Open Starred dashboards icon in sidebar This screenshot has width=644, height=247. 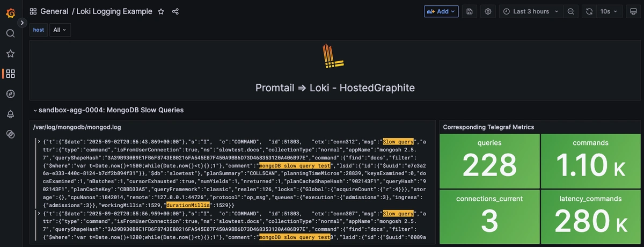pyautogui.click(x=10, y=54)
